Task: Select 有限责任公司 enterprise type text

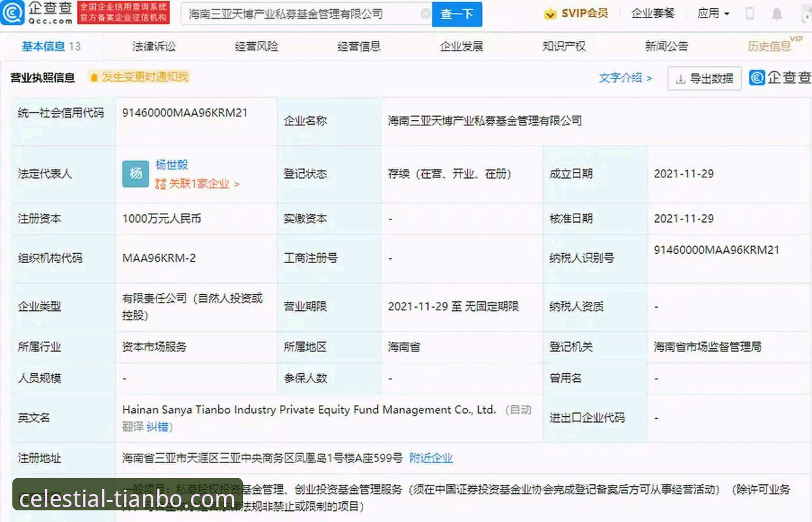Action: 192,306
